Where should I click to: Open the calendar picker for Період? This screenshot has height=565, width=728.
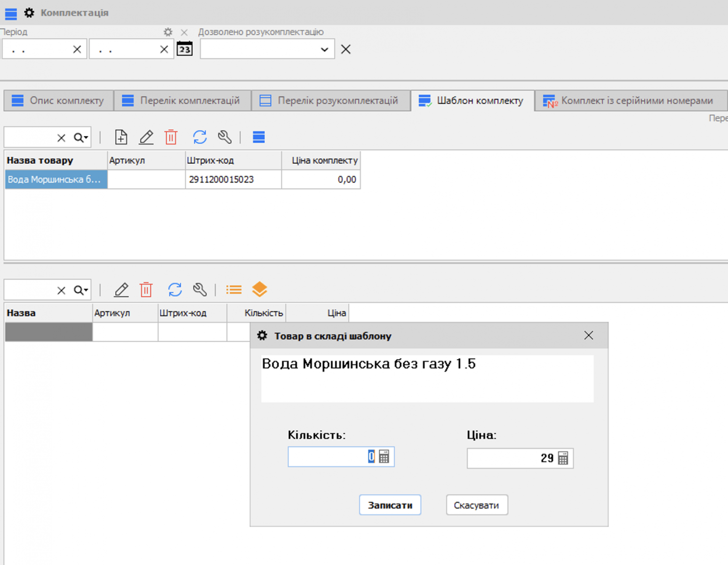point(184,49)
